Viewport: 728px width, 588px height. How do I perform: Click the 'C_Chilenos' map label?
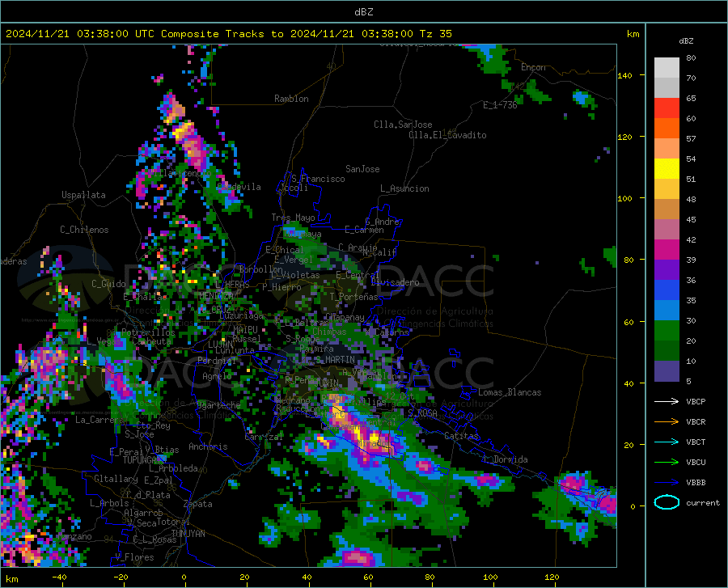(x=84, y=230)
